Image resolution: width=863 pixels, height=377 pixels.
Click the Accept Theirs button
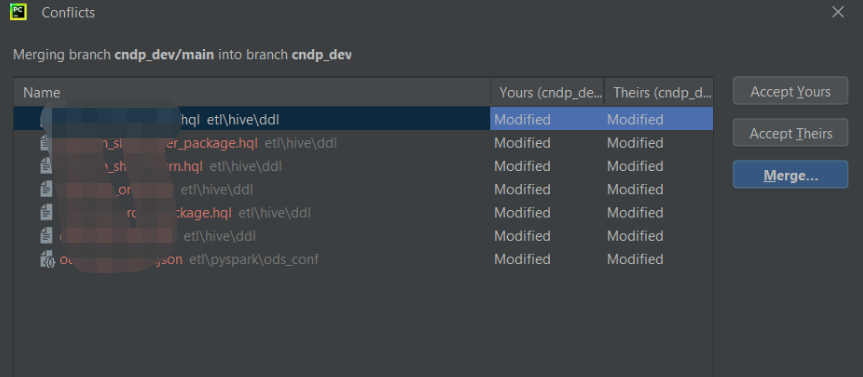(x=790, y=133)
